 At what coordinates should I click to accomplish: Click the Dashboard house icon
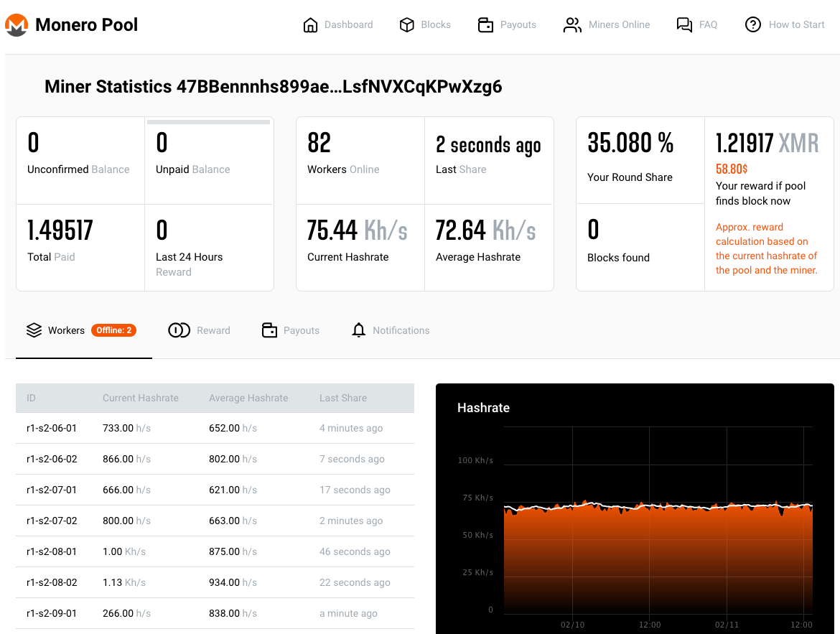click(x=310, y=25)
